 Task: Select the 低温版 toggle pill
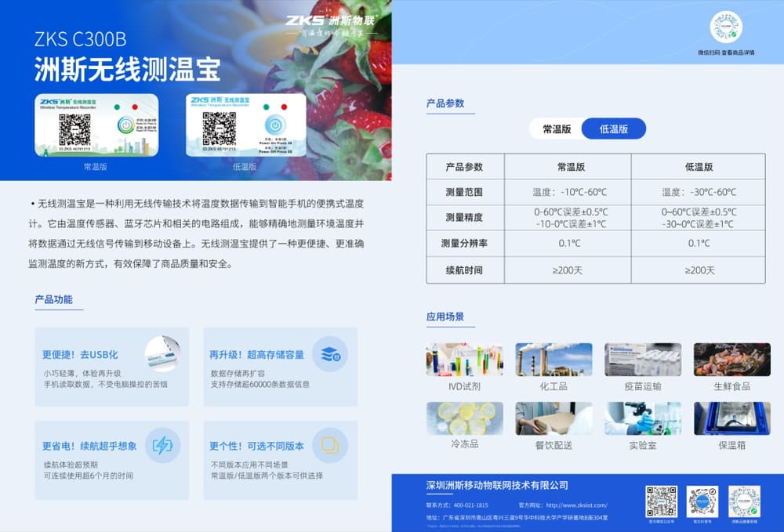pos(614,128)
